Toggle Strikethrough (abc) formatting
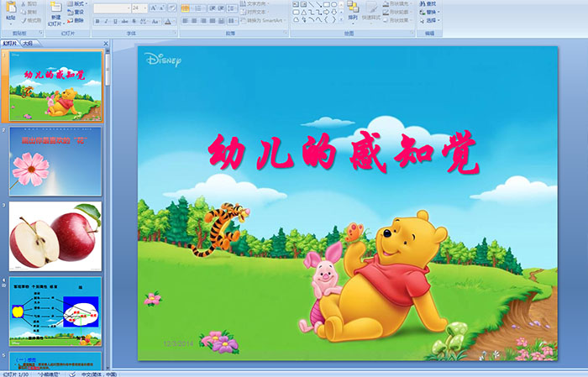Image resolution: width=588 pixels, height=377 pixels. (x=125, y=21)
